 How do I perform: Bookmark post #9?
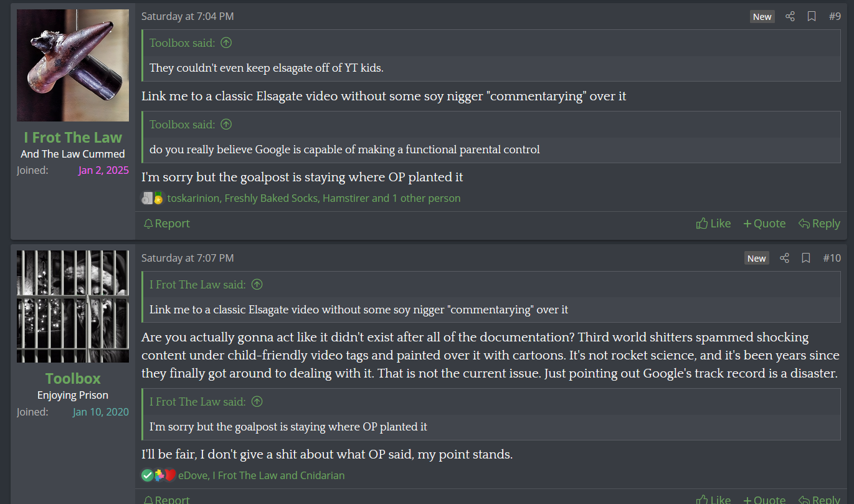(x=812, y=17)
